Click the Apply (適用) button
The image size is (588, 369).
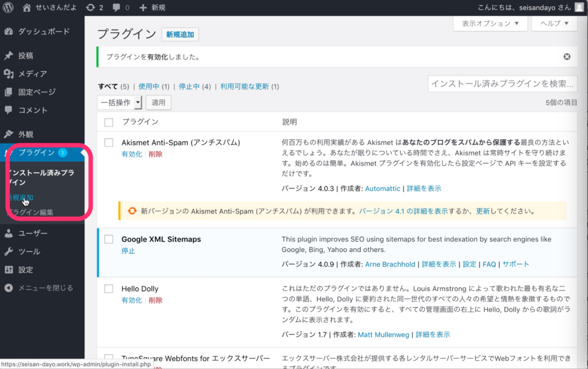pos(158,103)
